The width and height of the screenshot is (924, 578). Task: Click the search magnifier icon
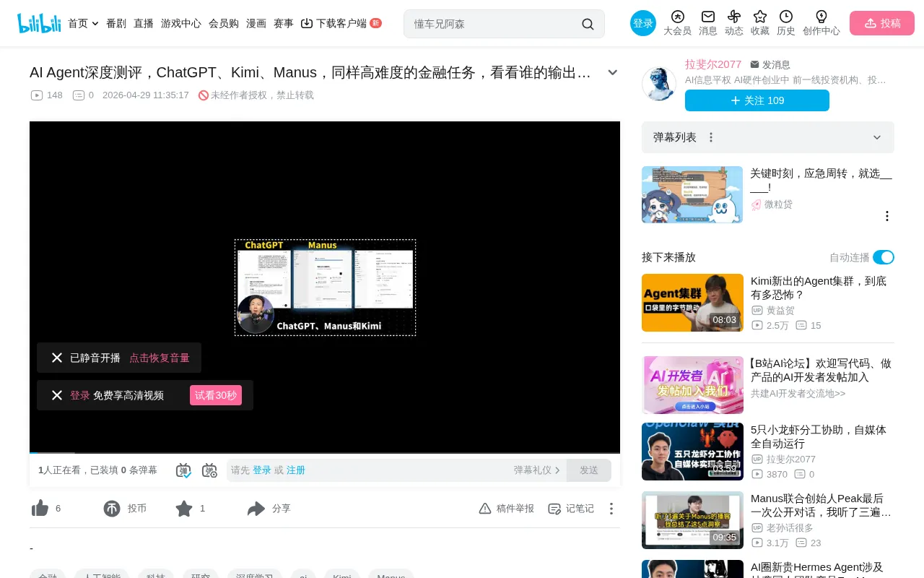588,24
